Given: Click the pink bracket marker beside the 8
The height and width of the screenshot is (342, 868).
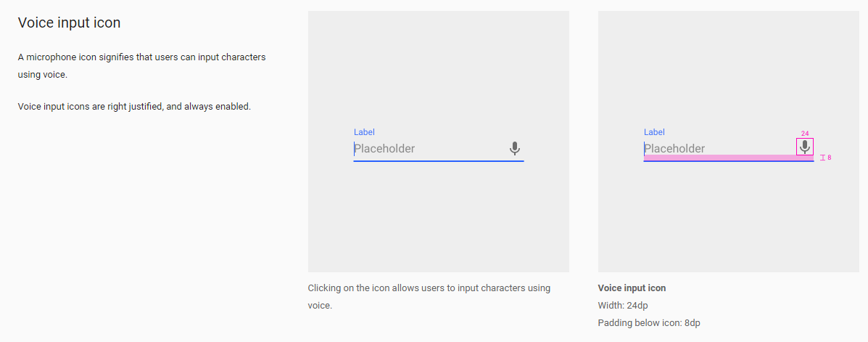Looking at the screenshot, I should [x=822, y=158].
